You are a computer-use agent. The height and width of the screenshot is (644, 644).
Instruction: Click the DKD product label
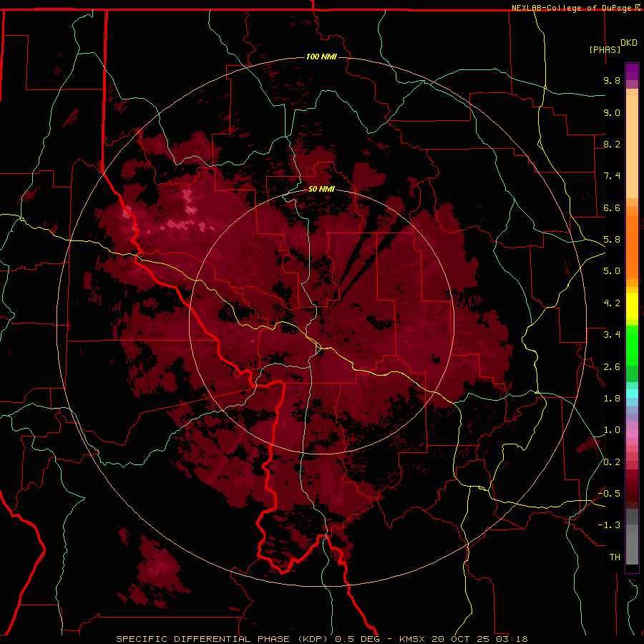pos(629,43)
